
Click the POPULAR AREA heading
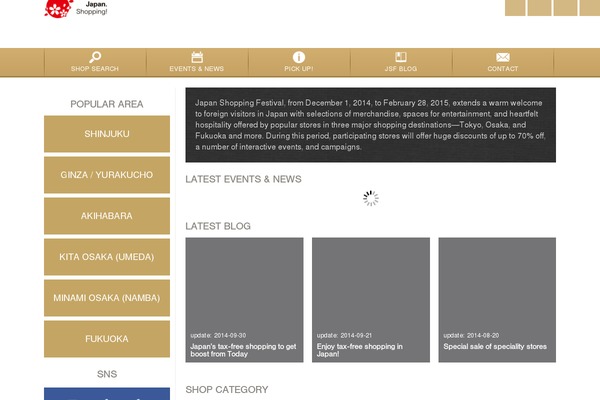[107, 104]
